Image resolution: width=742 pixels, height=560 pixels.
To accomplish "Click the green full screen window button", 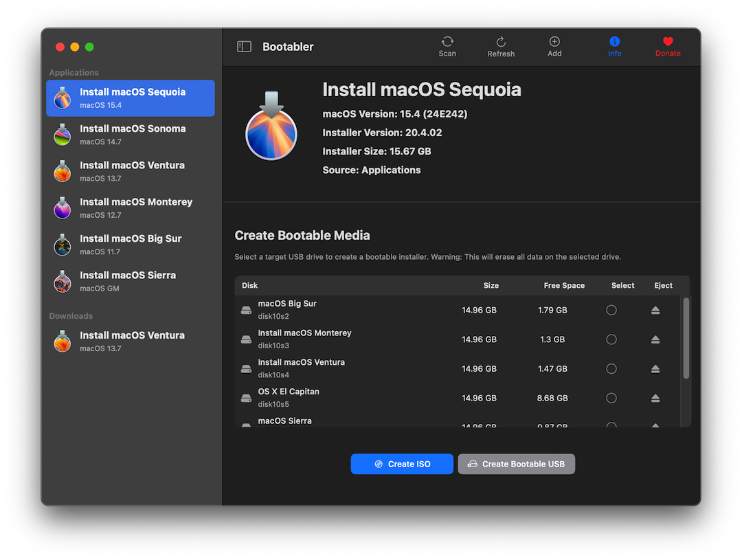I will point(89,47).
